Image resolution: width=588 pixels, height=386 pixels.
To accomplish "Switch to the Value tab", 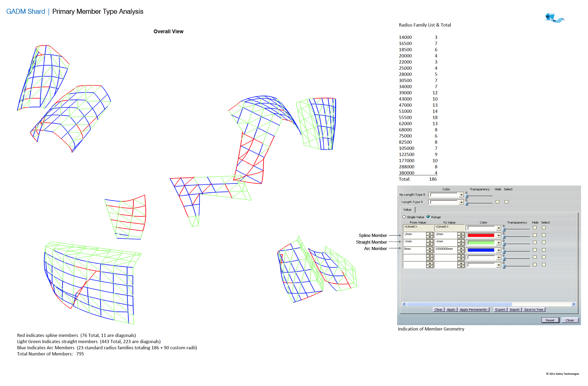I will point(407,210).
